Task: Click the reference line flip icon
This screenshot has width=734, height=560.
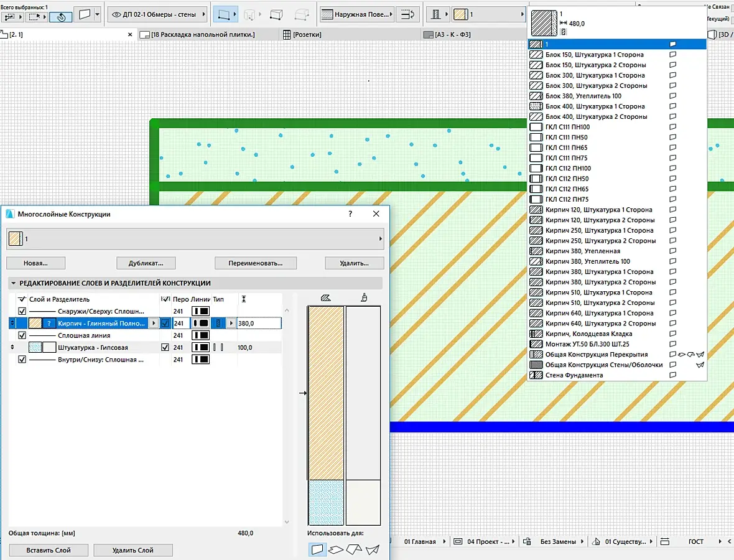Action: [407, 14]
